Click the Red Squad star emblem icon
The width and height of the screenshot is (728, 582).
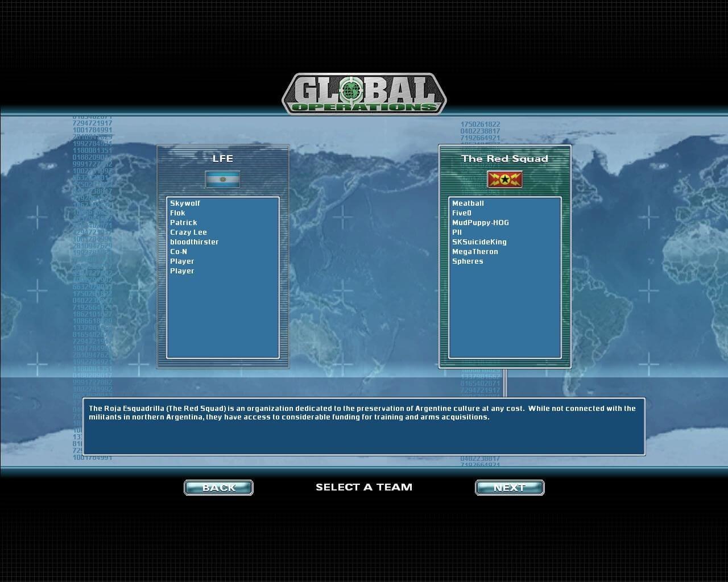pos(504,179)
